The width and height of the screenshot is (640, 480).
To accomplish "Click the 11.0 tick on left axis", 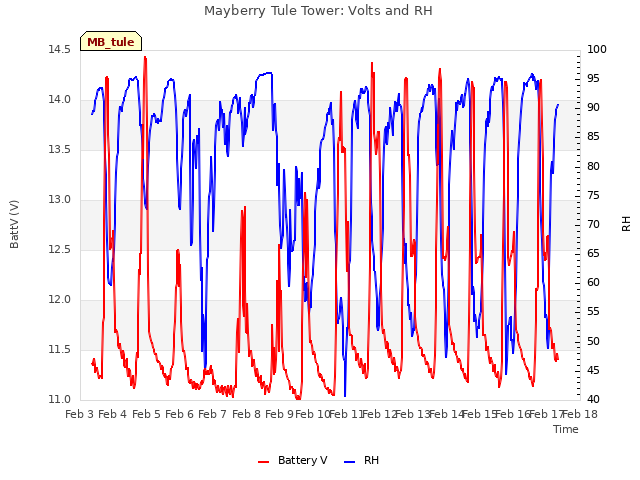I will 59,400.
